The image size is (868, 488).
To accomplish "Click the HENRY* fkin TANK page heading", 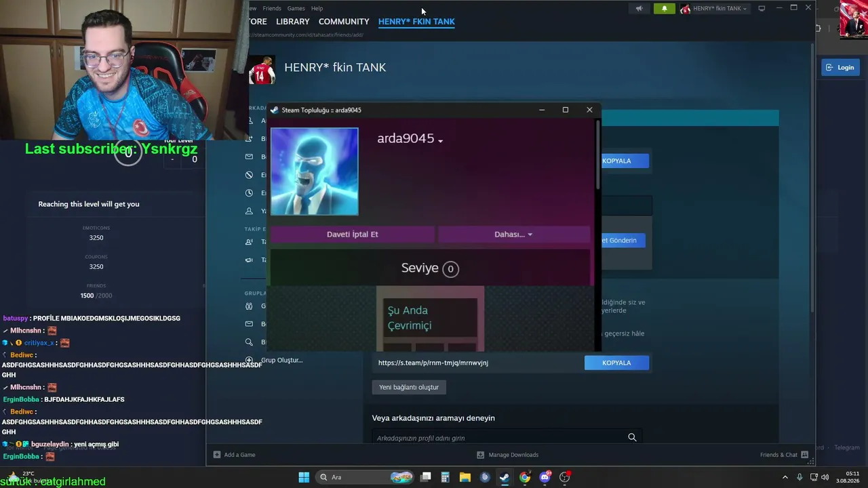I will [335, 67].
